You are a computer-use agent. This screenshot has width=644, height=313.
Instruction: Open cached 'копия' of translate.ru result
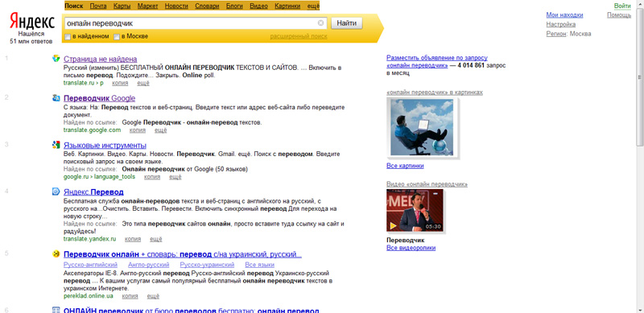click(119, 83)
